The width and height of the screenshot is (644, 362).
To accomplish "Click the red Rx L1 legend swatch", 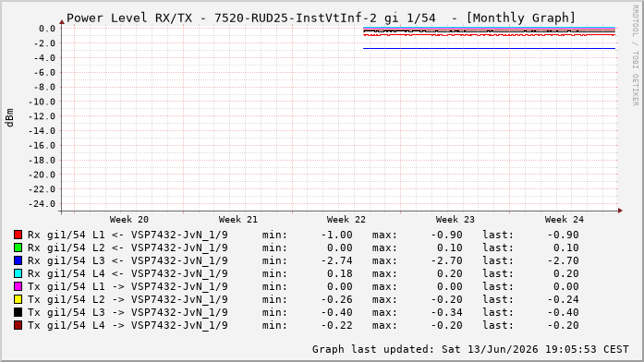I will 18,235.
